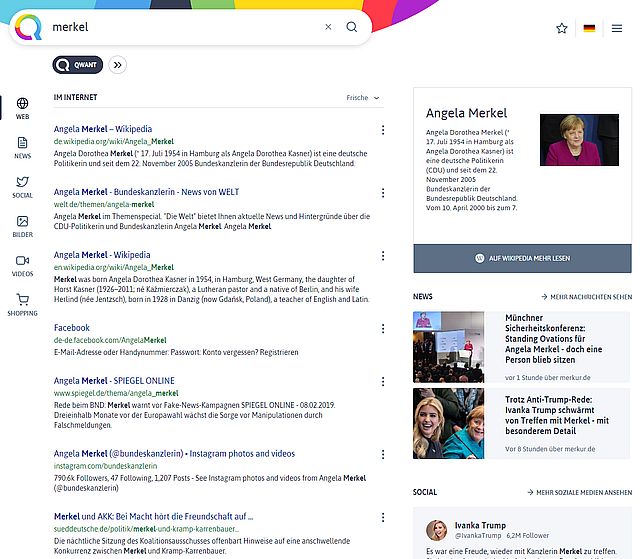Open 'Angela Merkel - SPIEGEL ONLINE' result
This screenshot has width=640, height=559.
pyautogui.click(x=114, y=381)
